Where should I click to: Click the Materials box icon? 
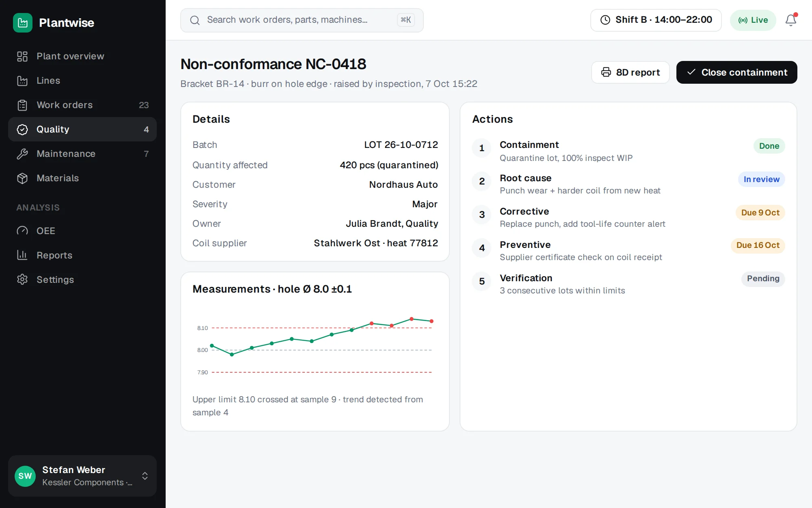[22, 178]
